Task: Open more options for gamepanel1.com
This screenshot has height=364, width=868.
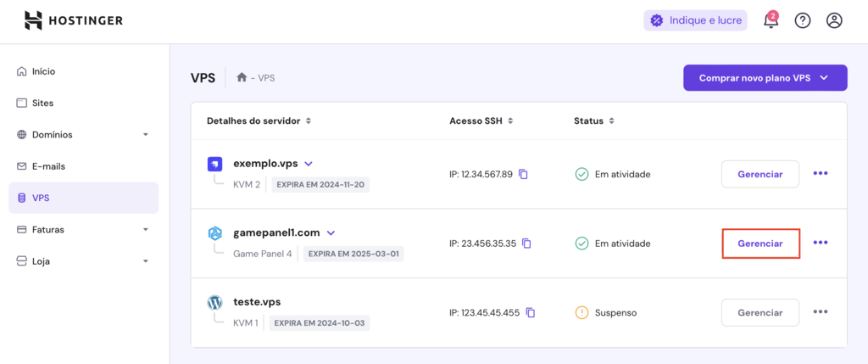Action: (x=820, y=243)
